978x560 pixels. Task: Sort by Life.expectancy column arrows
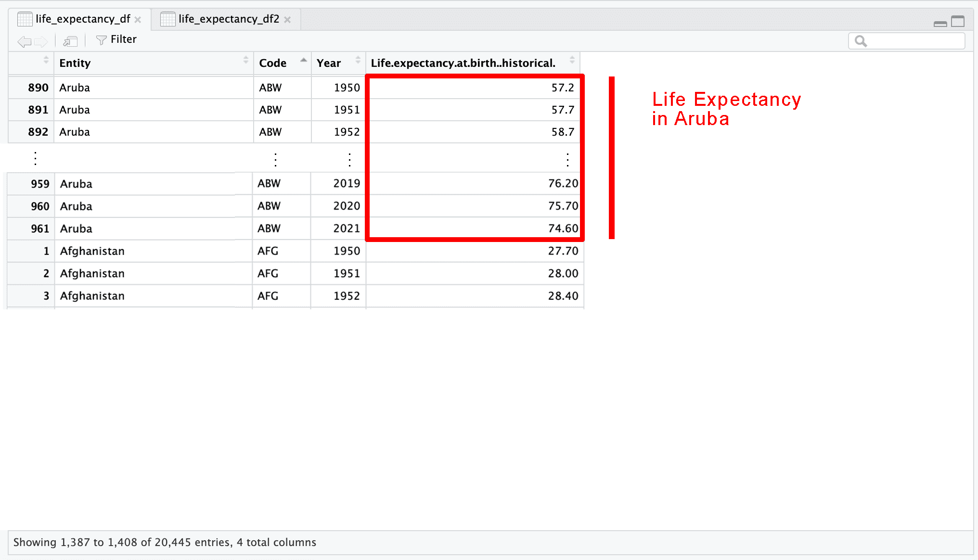pyautogui.click(x=572, y=60)
